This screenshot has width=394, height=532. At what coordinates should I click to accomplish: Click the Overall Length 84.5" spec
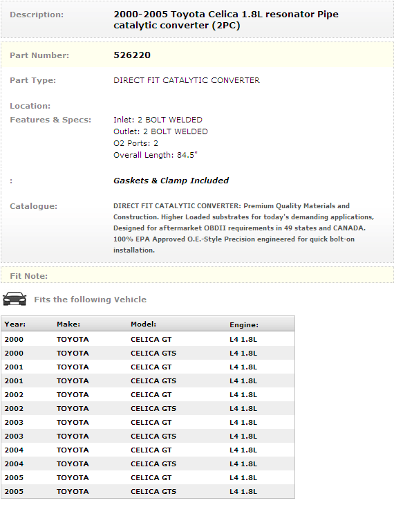tap(156, 155)
